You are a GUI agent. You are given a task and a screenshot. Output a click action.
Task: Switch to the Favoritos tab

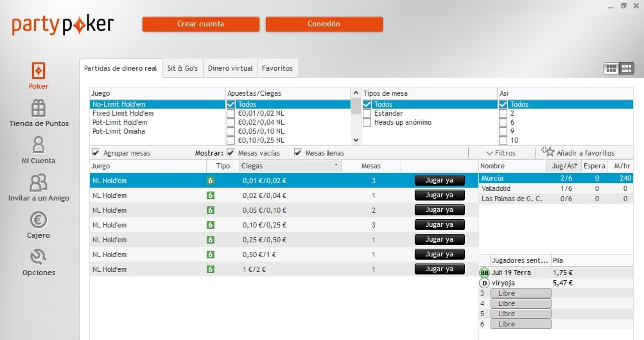coord(277,68)
